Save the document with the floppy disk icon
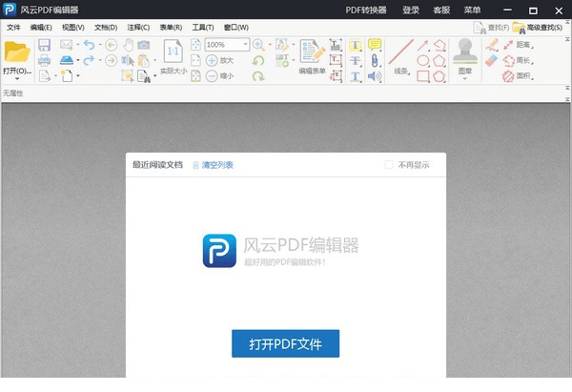Viewport: 572px width, 392px height. click(x=44, y=45)
